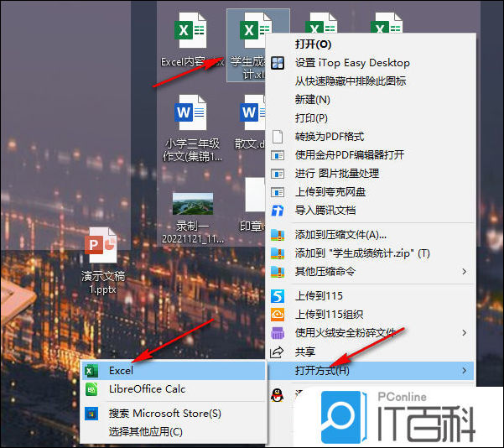Open the 打开方式(H) entry

(x=372, y=371)
